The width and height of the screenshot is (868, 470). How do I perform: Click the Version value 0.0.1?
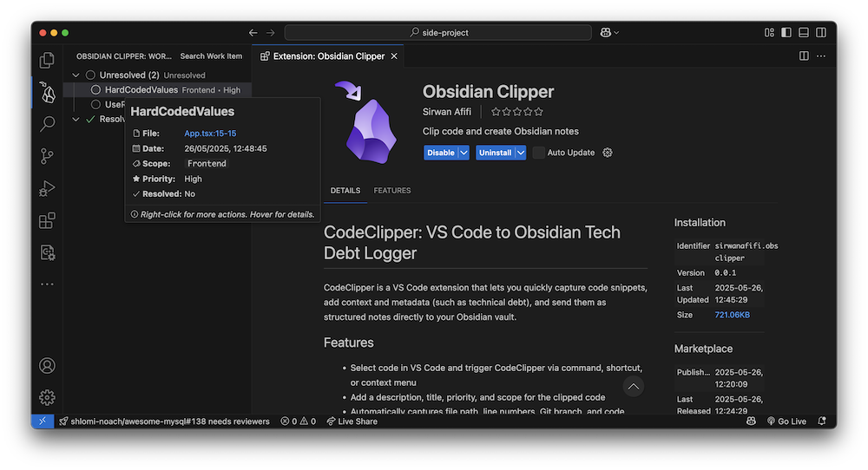[x=725, y=272]
